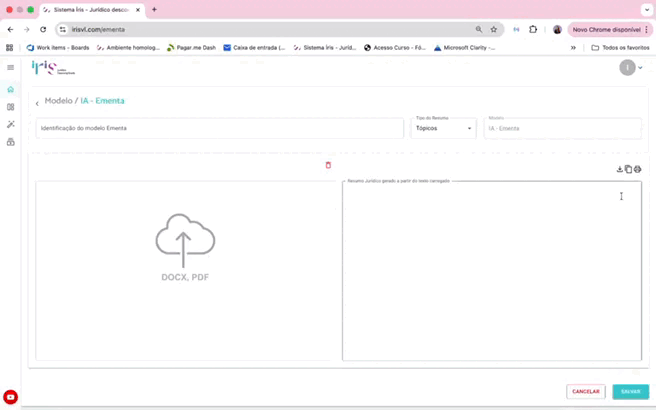
Task: Click the delete trash icon above upload area
Action: tap(328, 165)
